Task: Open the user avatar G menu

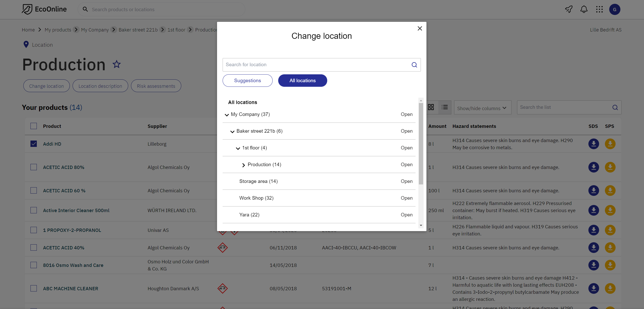Action: click(615, 9)
